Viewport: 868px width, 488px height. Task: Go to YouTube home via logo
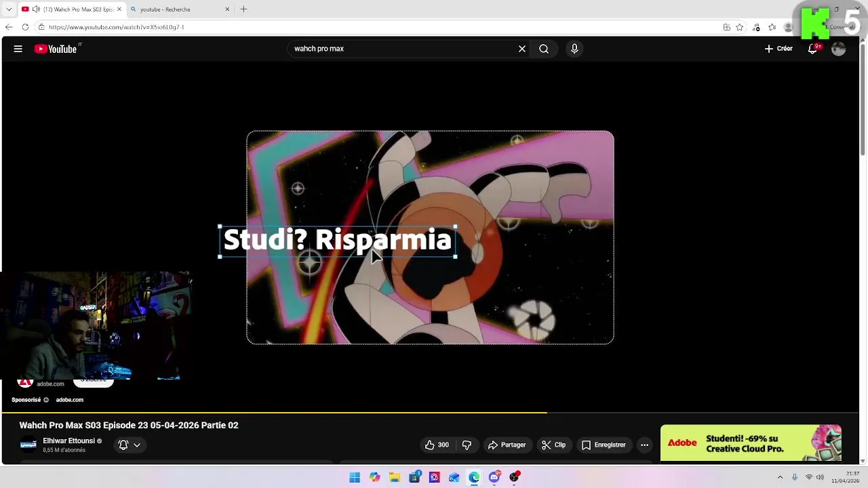pyautogui.click(x=57, y=49)
